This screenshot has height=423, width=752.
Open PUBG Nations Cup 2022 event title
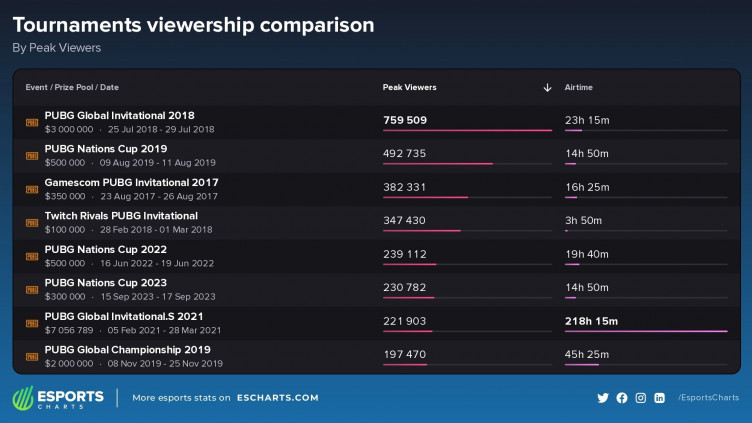106,249
